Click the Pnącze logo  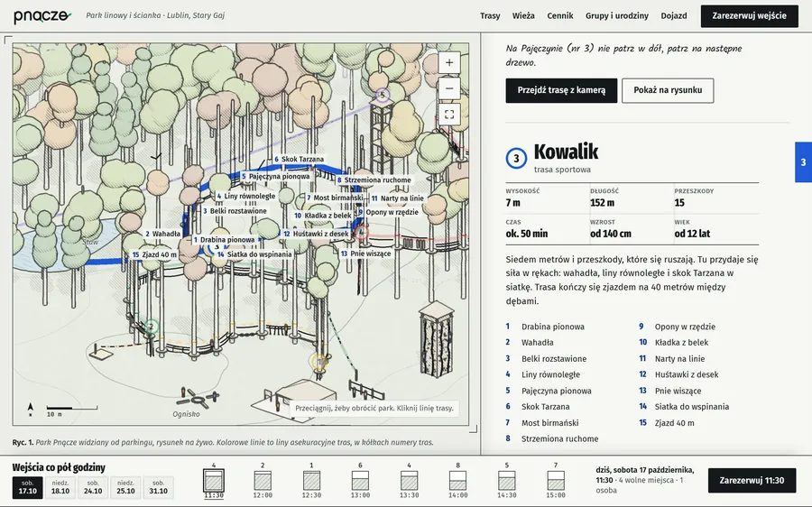click(42, 16)
